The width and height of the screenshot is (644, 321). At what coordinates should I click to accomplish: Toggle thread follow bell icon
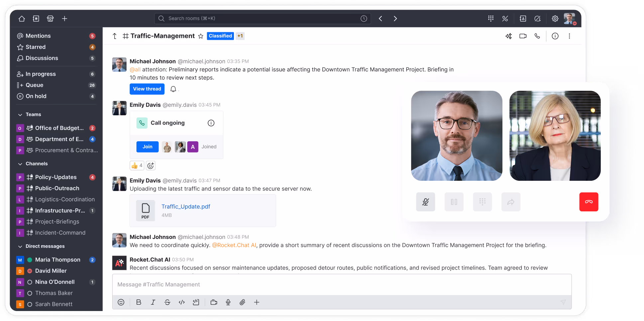(x=173, y=89)
